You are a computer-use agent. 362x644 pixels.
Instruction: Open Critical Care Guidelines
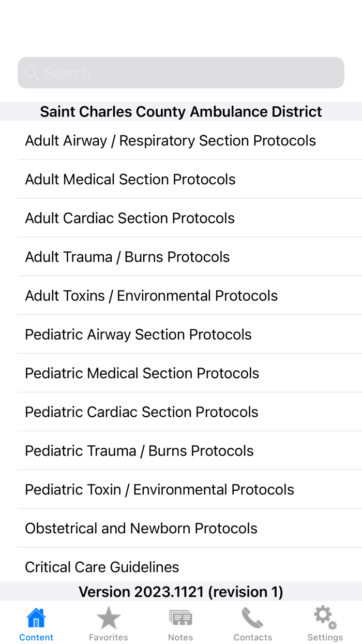102,567
